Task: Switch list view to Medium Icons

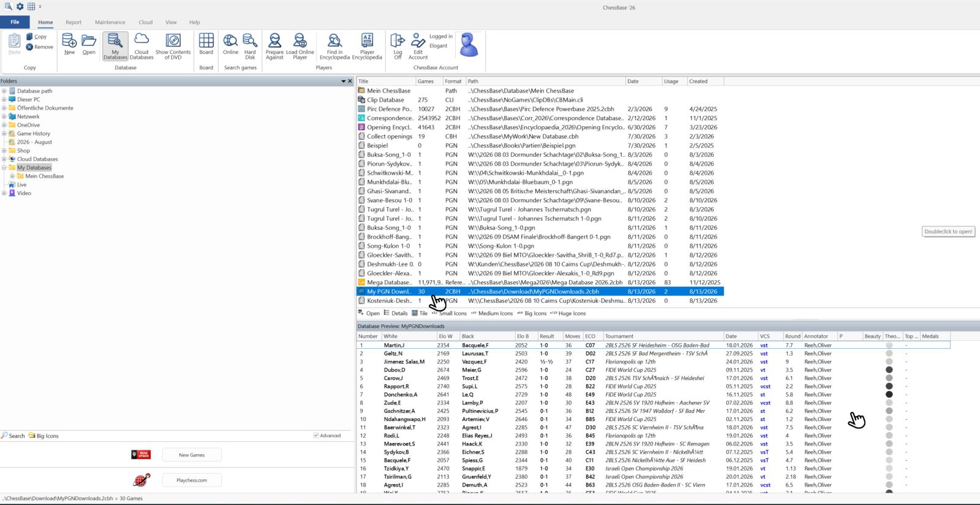Action: [492, 313]
